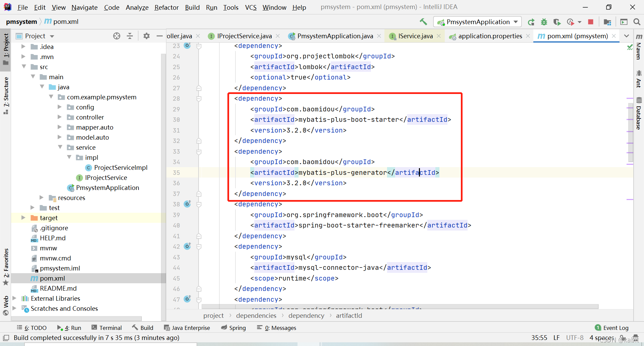The width and height of the screenshot is (644, 346).
Task: Collapse the src folder
Action: click(x=24, y=67)
